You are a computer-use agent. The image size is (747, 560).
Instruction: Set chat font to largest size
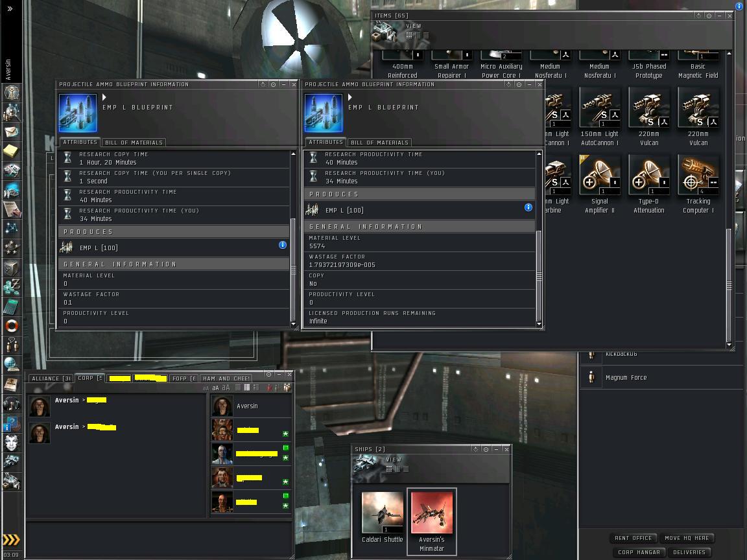click(226, 388)
